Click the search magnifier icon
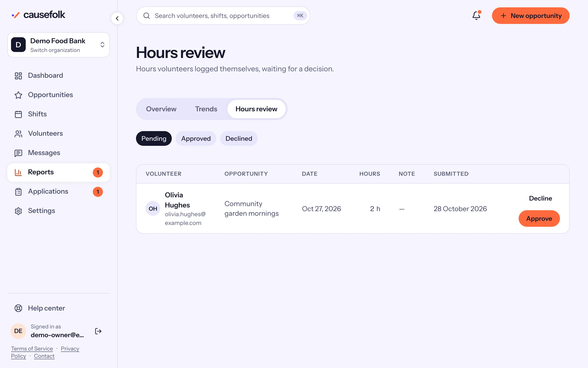The image size is (588, 368). (147, 16)
